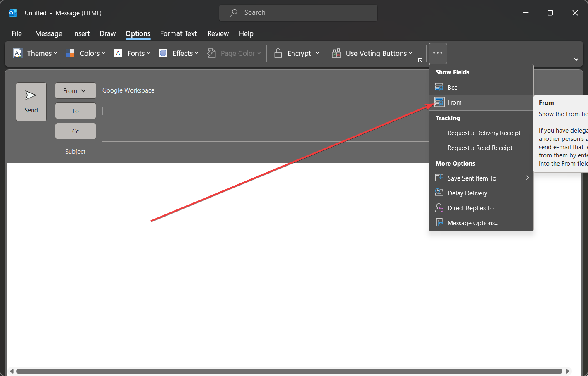The width and height of the screenshot is (588, 376).
Task: Click the Outlook app icon in title bar
Action: pos(13,13)
